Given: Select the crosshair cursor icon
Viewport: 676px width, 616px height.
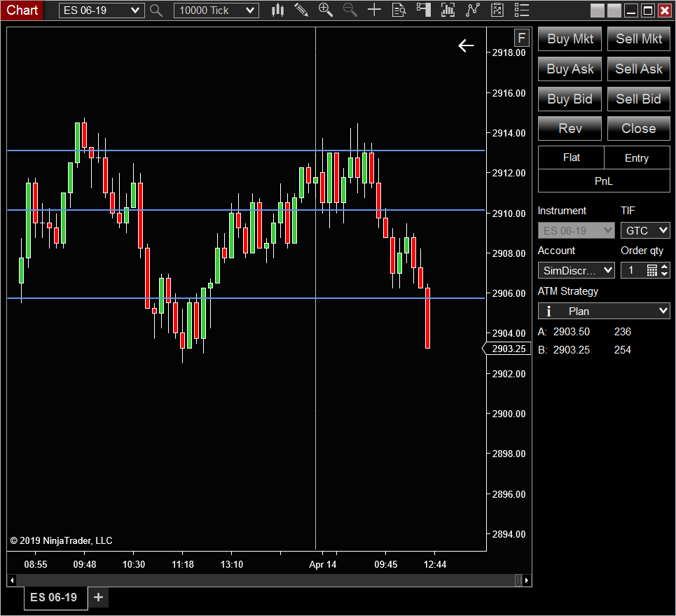Looking at the screenshot, I should (x=374, y=10).
